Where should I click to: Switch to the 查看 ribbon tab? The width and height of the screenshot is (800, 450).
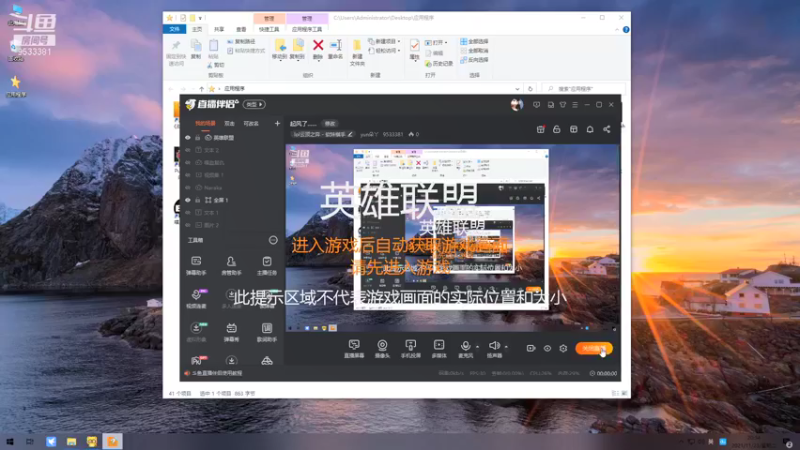pos(241,30)
